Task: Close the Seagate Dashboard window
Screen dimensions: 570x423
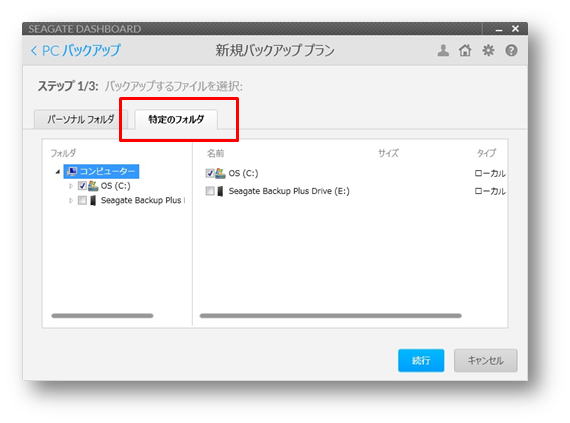Action: (515, 28)
